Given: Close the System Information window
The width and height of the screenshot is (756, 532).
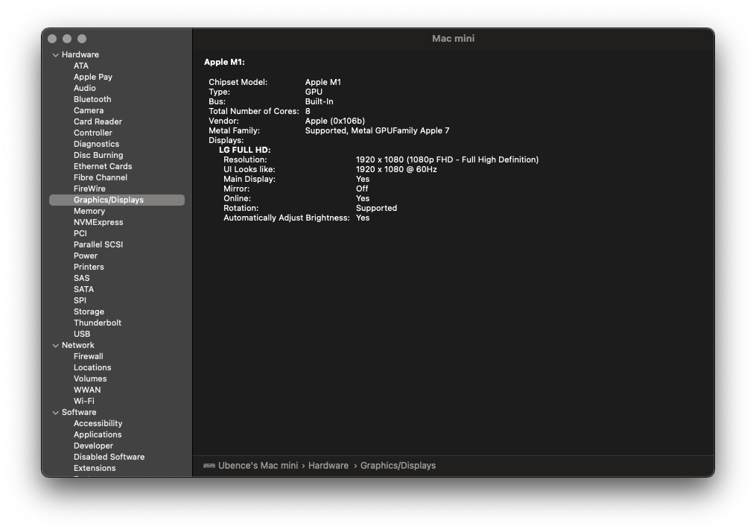Looking at the screenshot, I should click(53, 39).
